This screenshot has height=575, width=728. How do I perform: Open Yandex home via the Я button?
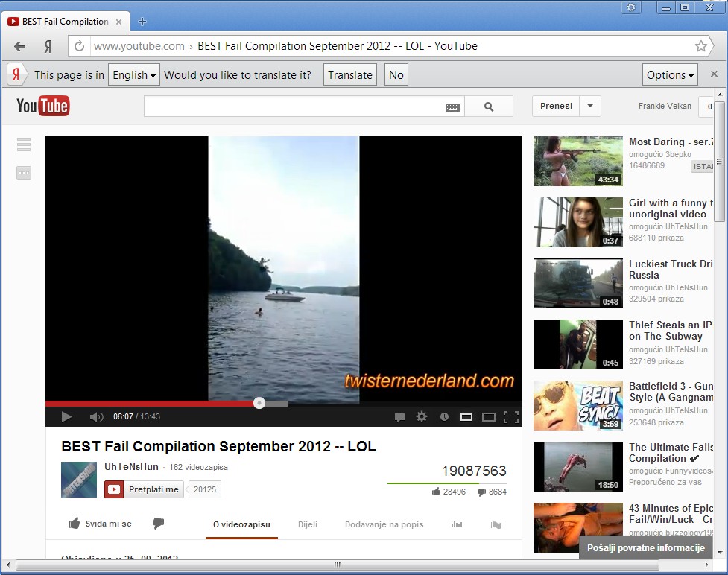pyautogui.click(x=48, y=46)
